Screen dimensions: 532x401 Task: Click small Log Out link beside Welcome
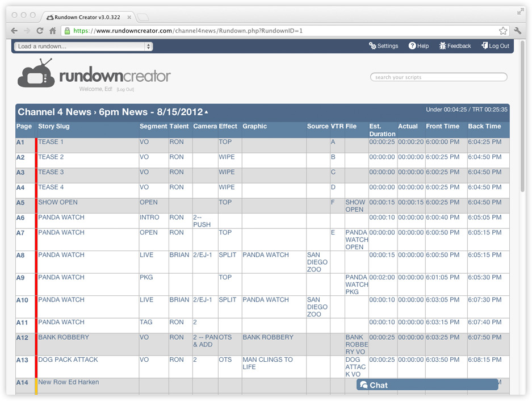click(x=125, y=89)
